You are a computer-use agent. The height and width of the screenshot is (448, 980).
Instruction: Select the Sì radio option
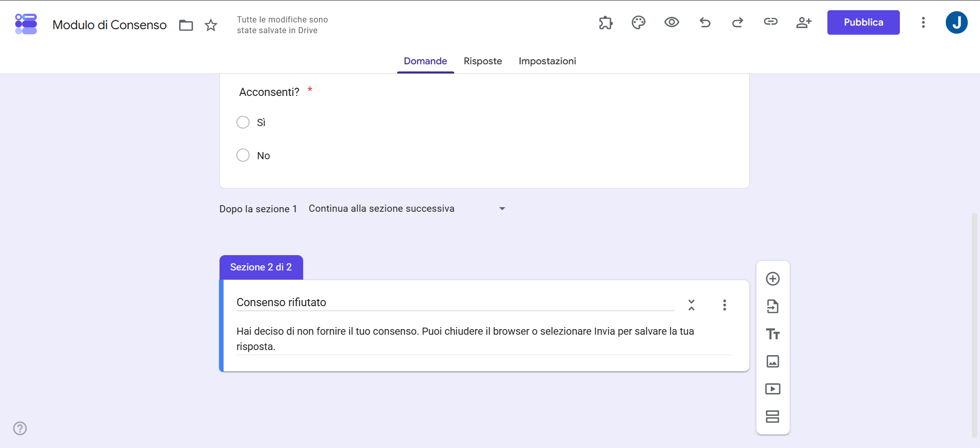pos(243,122)
